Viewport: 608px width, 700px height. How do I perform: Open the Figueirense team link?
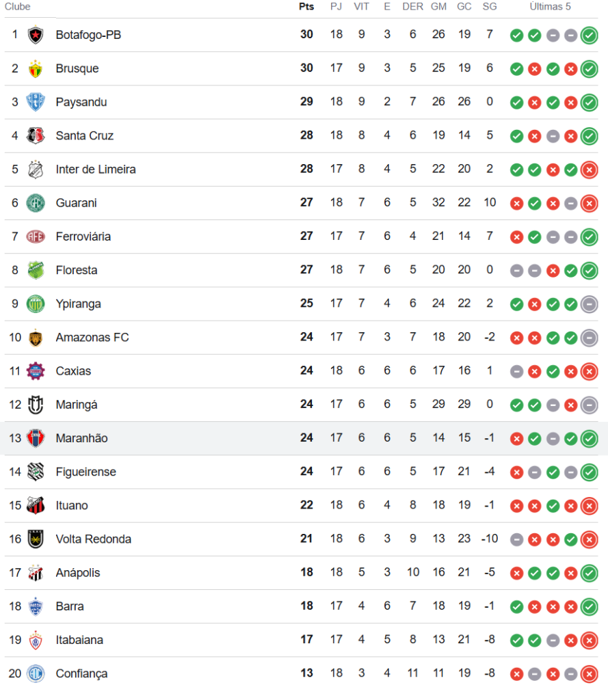85,472
